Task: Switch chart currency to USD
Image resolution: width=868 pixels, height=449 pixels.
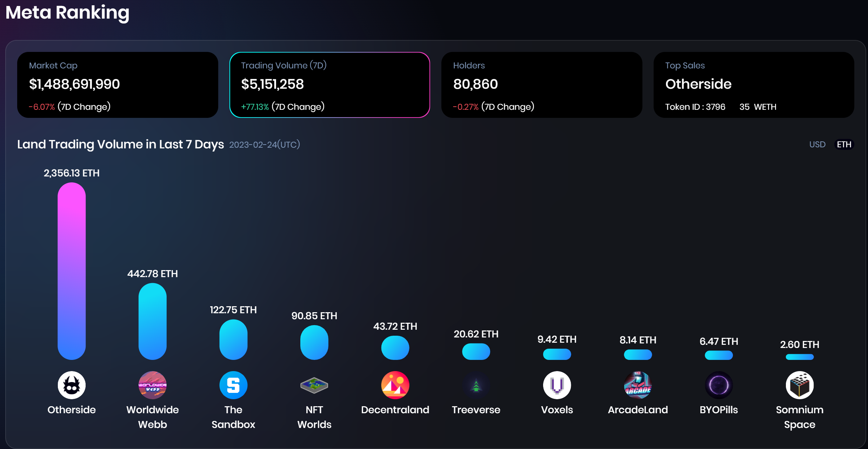Action: pos(817,145)
